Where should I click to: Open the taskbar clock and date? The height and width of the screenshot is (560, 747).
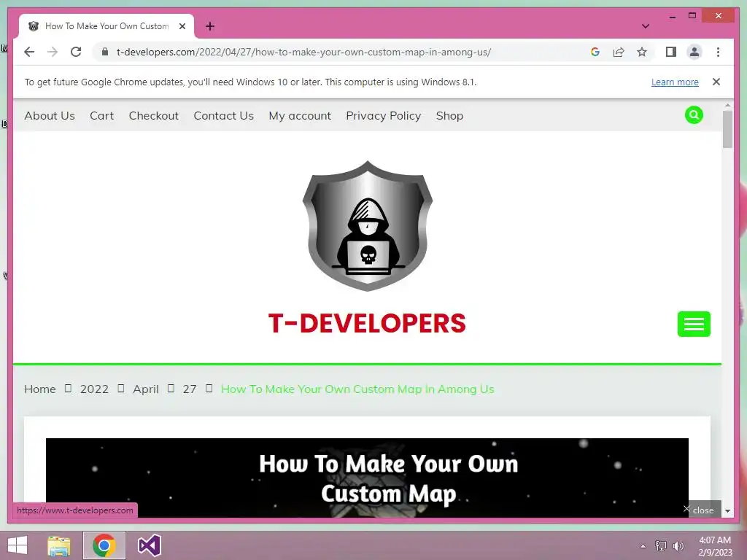[x=715, y=546]
